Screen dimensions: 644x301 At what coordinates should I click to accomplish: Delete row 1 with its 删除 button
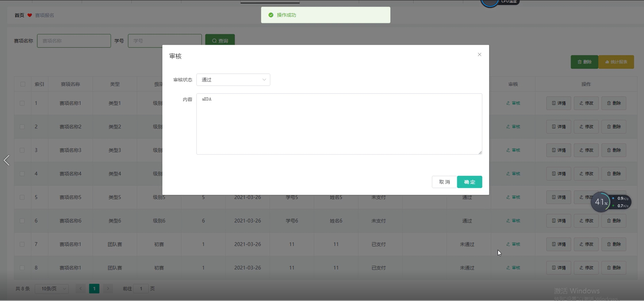click(x=614, y=103)
